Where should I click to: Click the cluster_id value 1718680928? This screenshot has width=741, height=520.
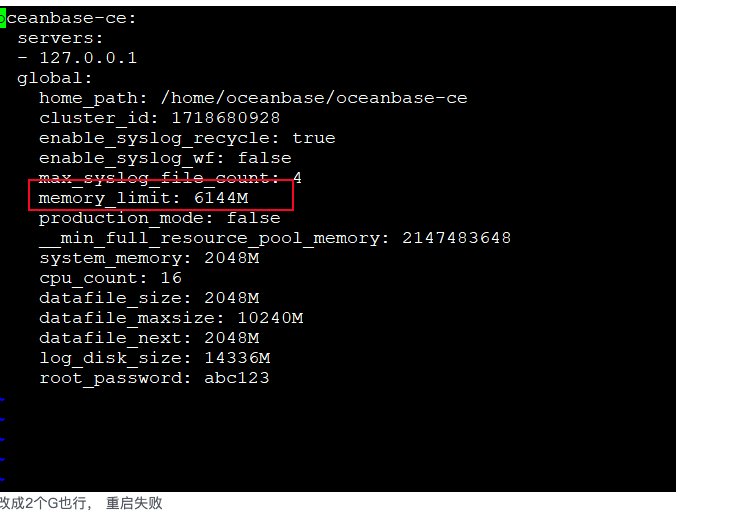[x=225, y=118]
